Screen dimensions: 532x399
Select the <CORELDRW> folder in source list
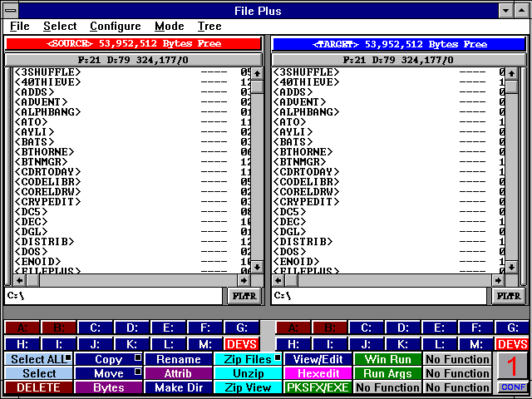[x=49, y=191]
